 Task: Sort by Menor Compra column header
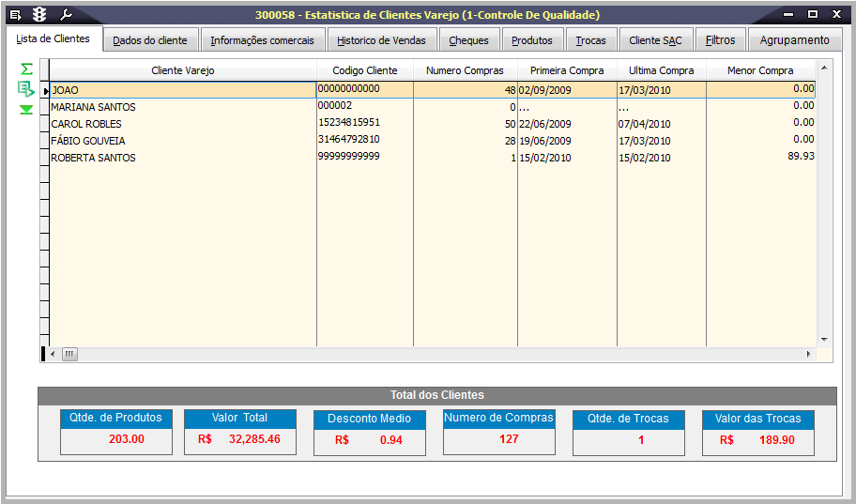click(760, 70)
